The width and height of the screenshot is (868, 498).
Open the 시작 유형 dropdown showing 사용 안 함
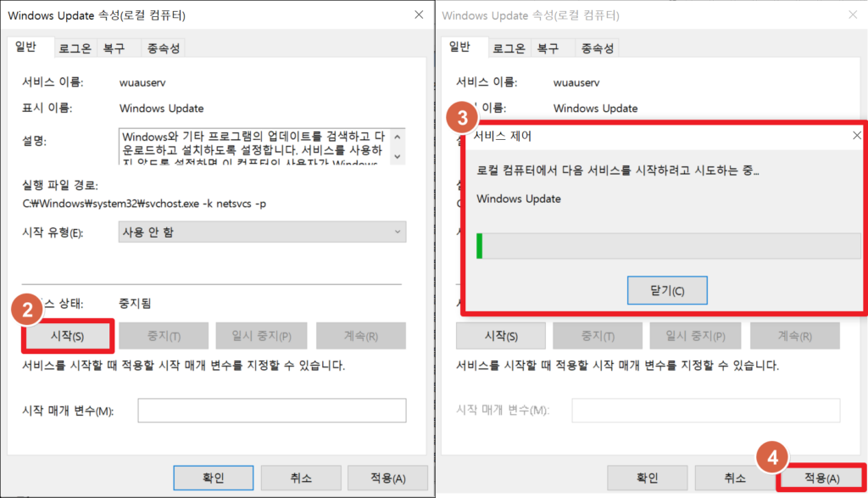(x=263, y=232)
